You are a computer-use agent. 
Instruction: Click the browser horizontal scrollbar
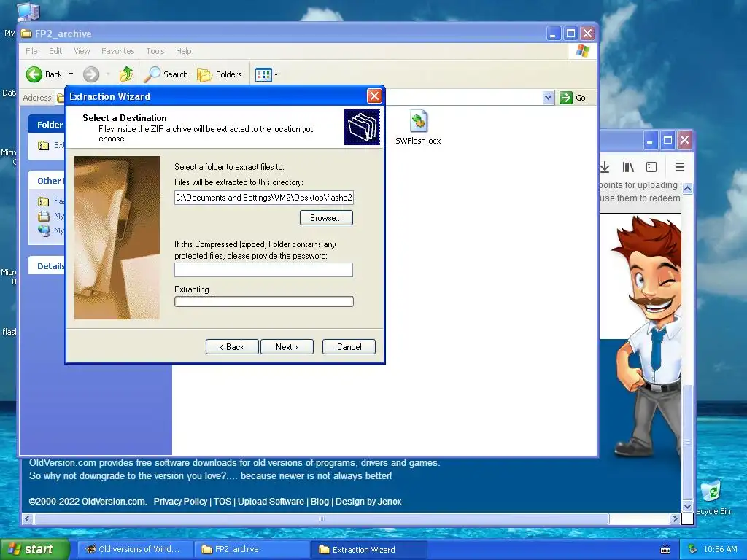coord(321,518)
